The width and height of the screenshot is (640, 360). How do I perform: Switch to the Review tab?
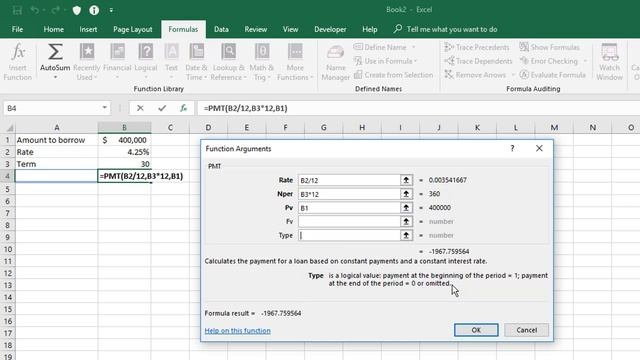[256, 29]
